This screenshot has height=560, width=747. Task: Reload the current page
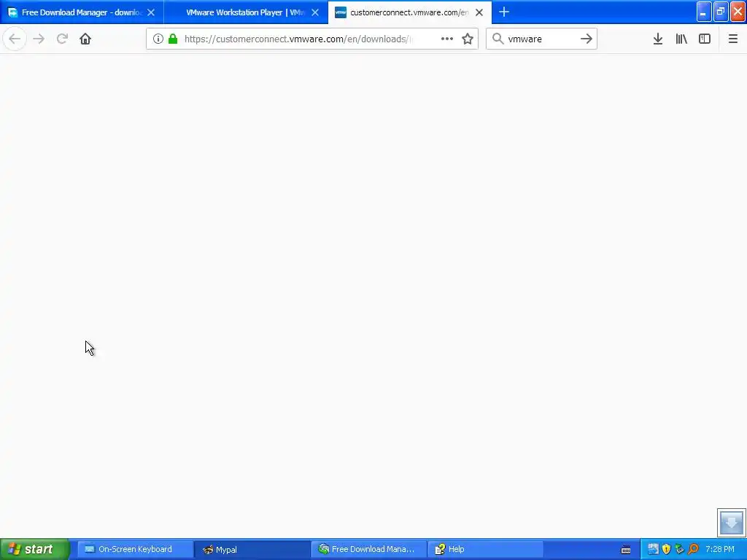(62, 39)
